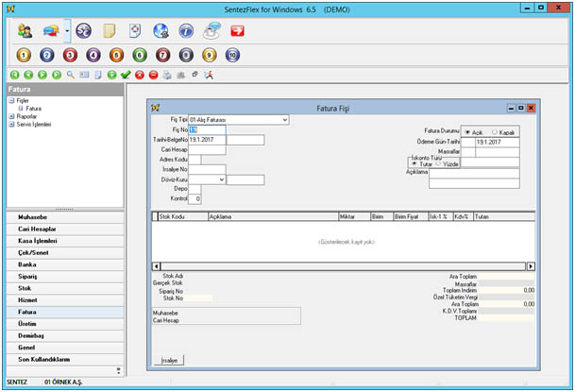
Task: Click the yellow number 9 ball
Action: pos(210,56)
